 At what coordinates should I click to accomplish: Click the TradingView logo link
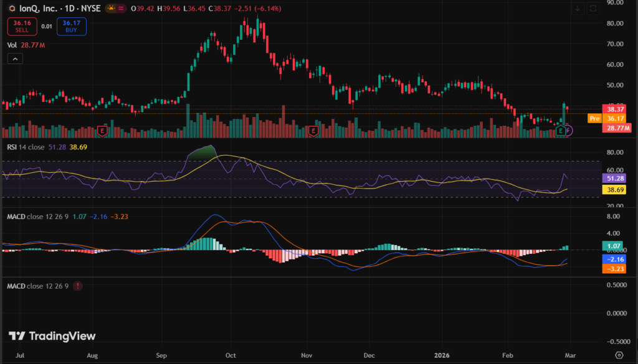pos(53,336)
